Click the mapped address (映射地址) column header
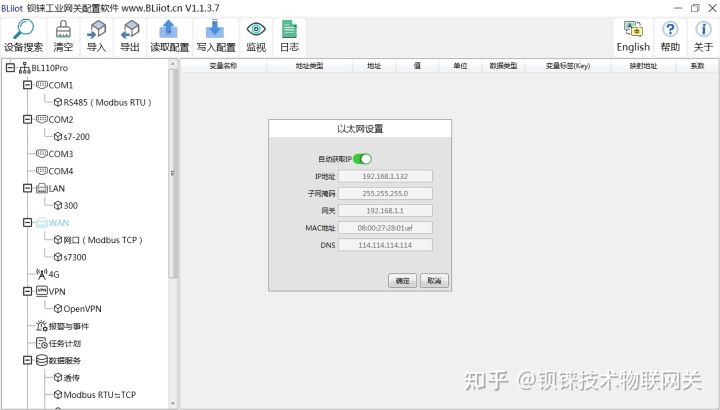Screen dimensions: 720x410 [x=643, y=66]
